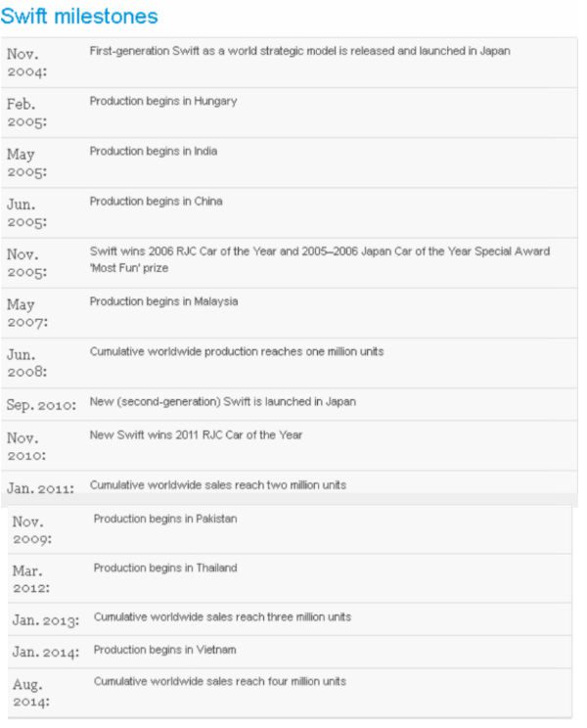
Task: Click "Production begins in Malaysia" entry
Action: coord(163,301)
